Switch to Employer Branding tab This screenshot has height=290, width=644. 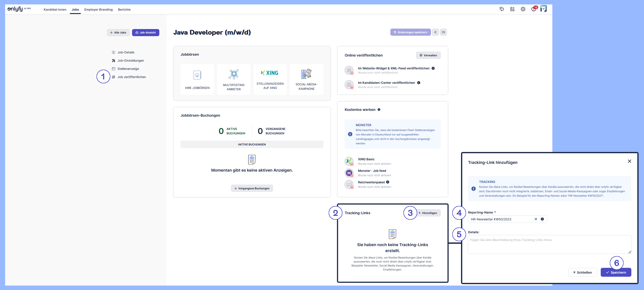(98, 10)
